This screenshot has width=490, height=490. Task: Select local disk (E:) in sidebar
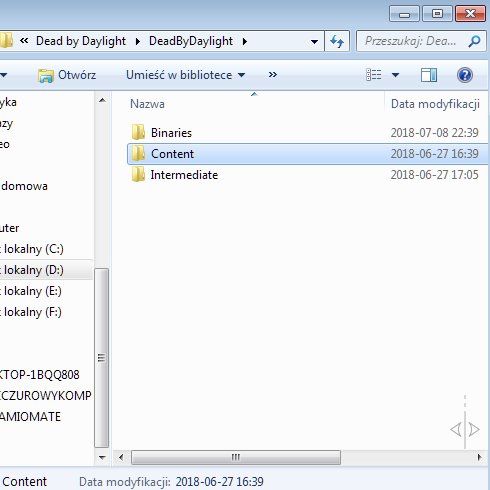pos(31,291)
